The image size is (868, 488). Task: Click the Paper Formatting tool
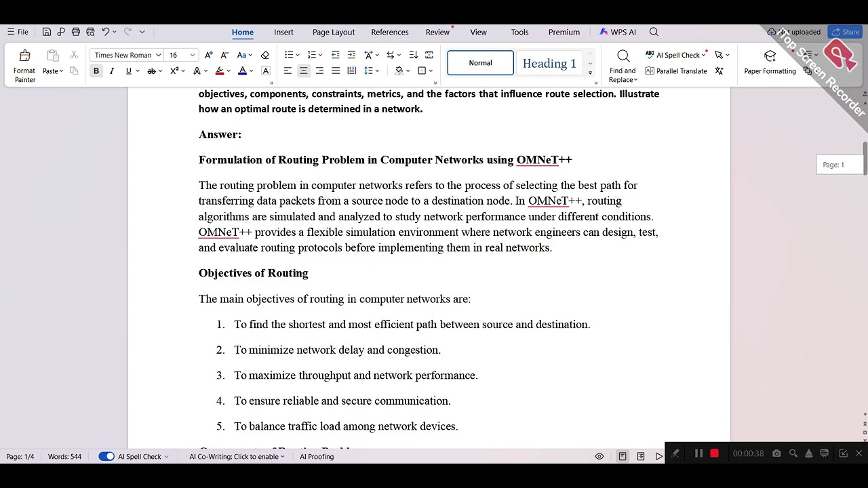coord(770,62)
